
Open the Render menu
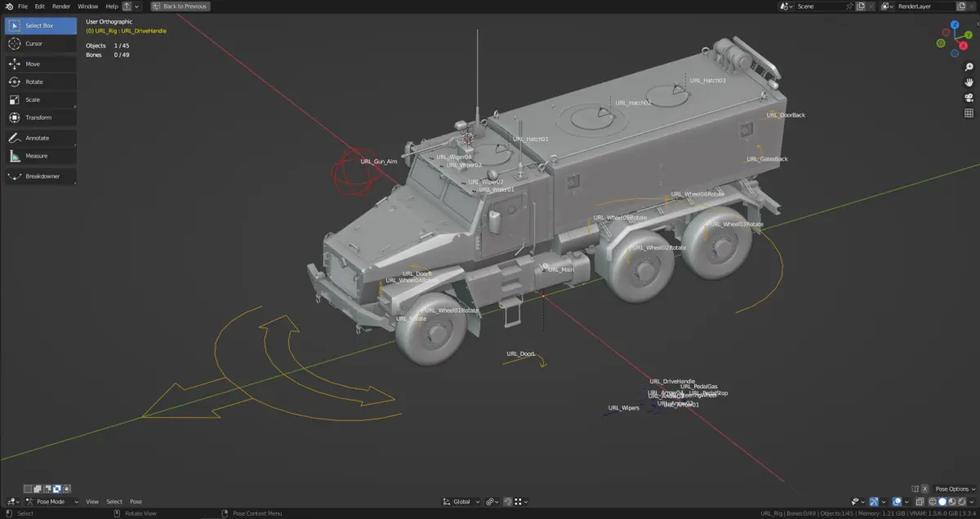click(x=61, y=6)
